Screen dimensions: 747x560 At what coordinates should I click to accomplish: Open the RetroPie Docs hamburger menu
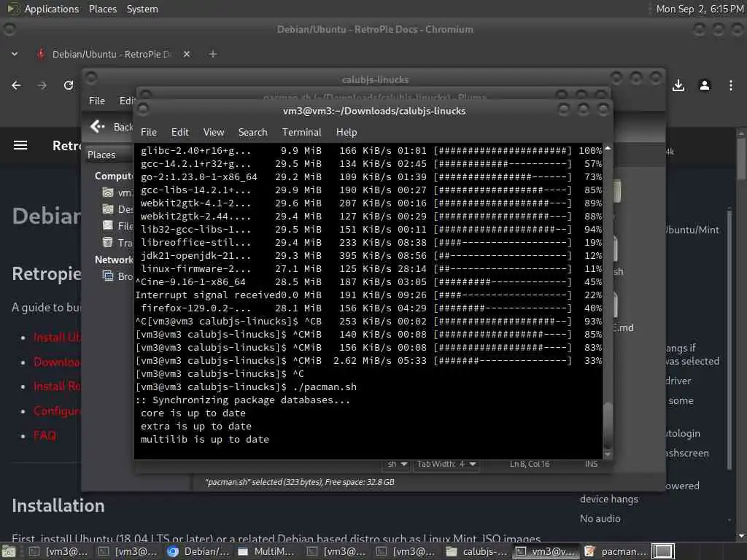pos(20,145)
